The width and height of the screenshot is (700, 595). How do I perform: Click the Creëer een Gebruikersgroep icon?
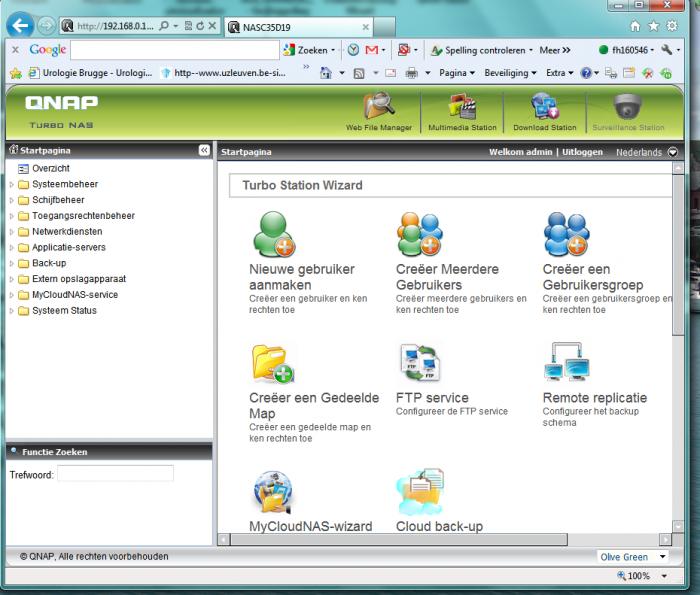(567, 234)
